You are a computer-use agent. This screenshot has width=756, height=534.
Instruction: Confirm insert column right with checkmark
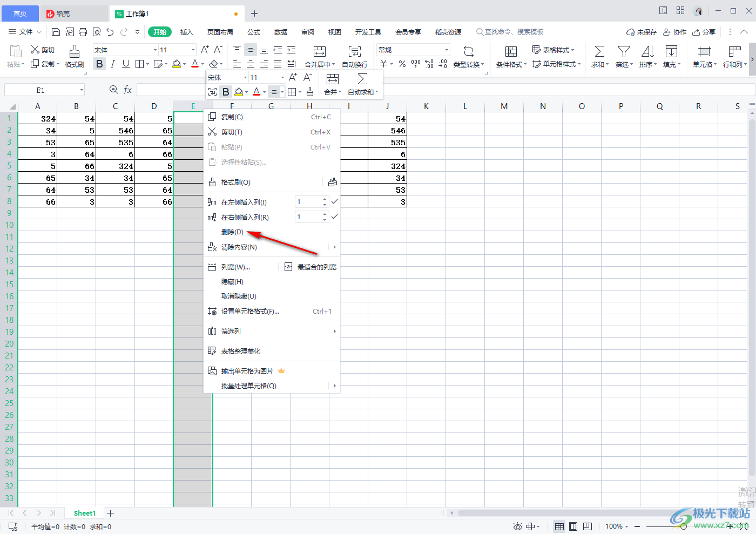click(x=334, y=217)
